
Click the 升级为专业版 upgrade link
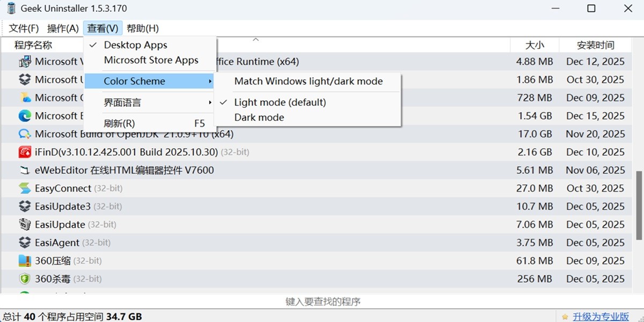600,317
